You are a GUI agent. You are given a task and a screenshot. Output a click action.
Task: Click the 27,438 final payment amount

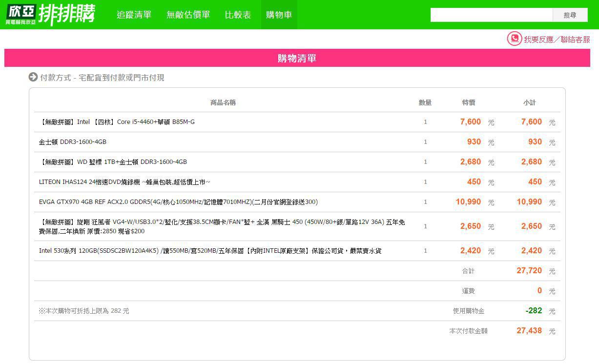click(x=529, y=331)
